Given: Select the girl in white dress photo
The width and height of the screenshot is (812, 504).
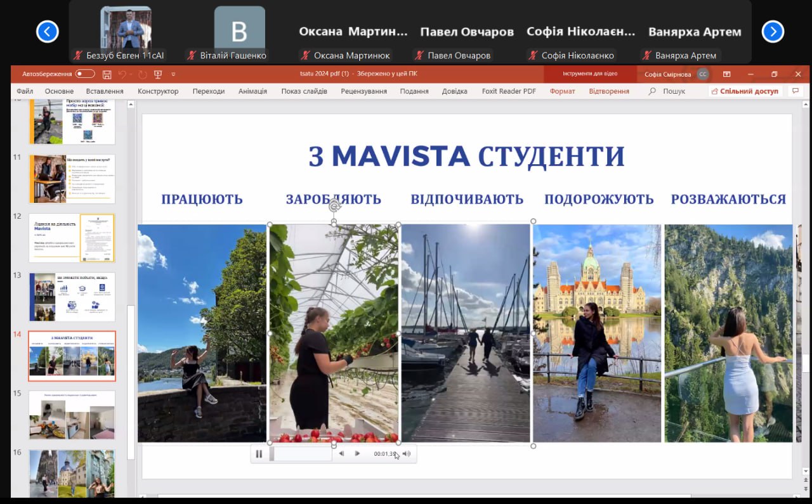Looking at the screenshot, I should (x=728, y=333).
